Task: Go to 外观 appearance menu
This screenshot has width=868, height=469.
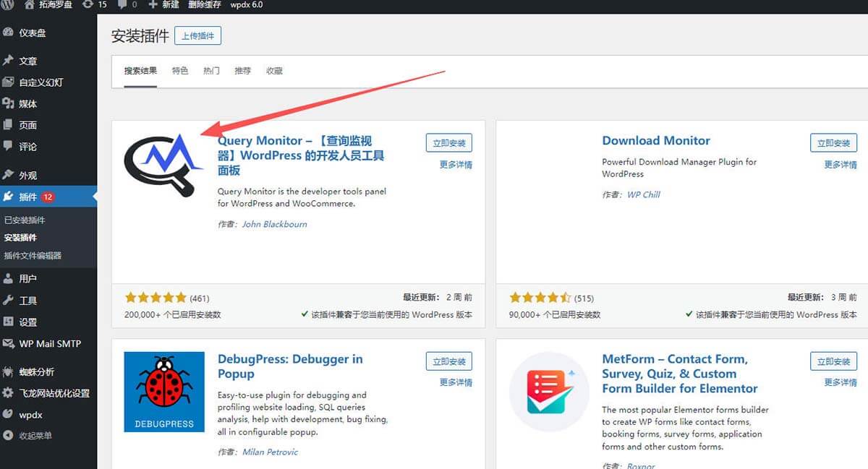Action: [28, 175]
